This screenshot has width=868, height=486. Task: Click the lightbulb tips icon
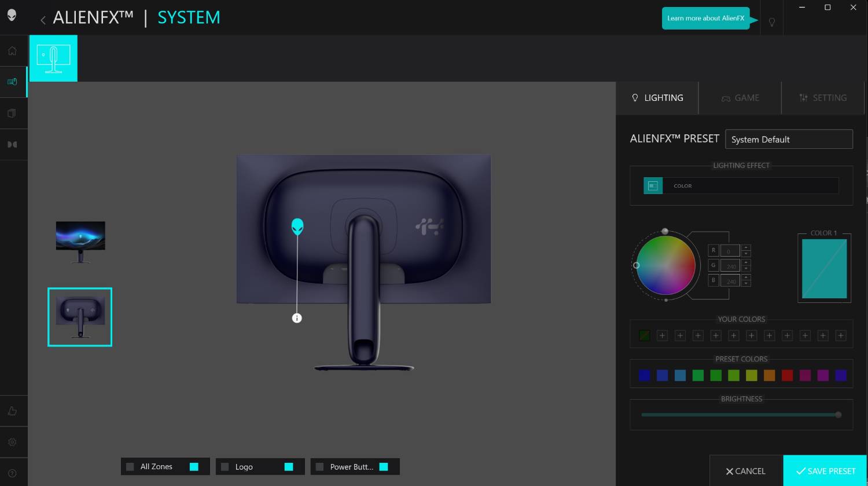click(771, 22)
